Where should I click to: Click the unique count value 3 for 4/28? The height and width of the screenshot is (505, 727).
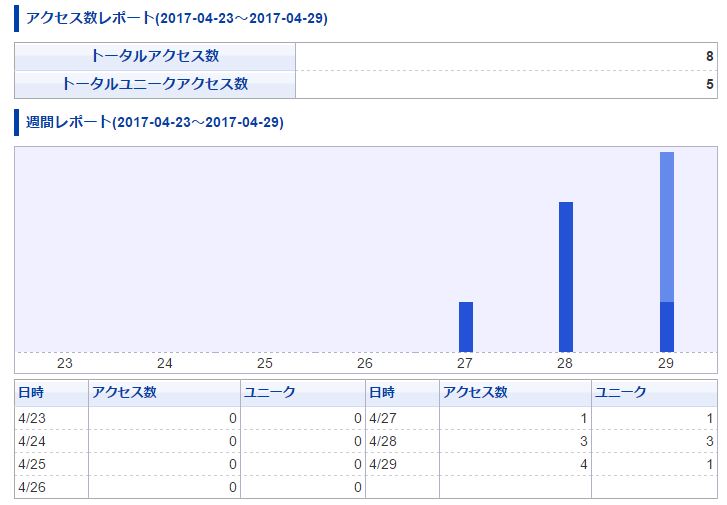point(709,441)
